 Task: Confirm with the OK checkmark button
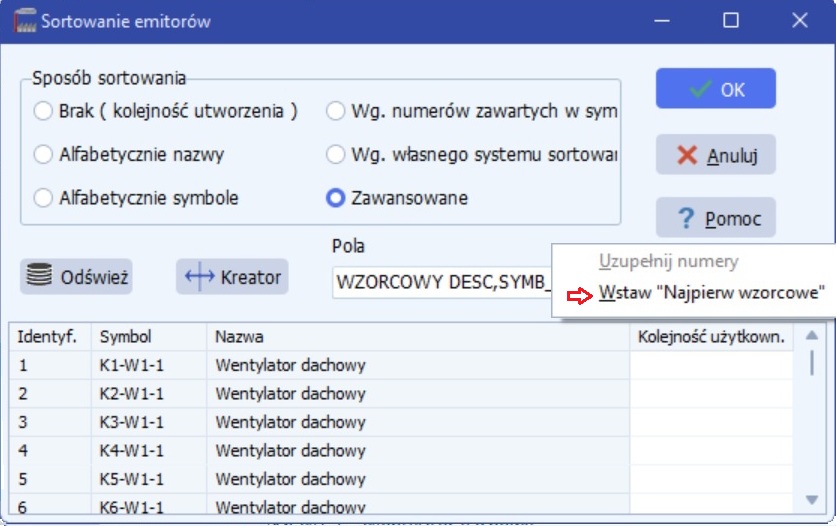[x=715, y=89]
